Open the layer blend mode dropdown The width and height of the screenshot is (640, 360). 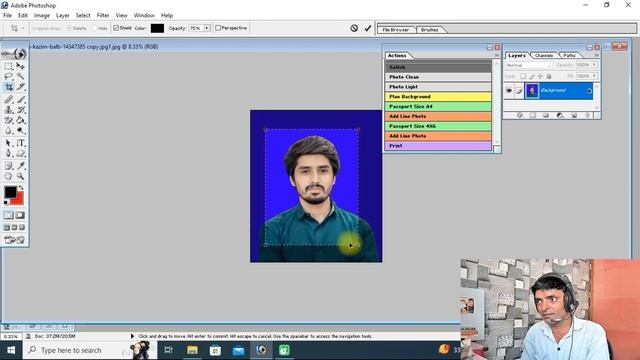[529, 65]
